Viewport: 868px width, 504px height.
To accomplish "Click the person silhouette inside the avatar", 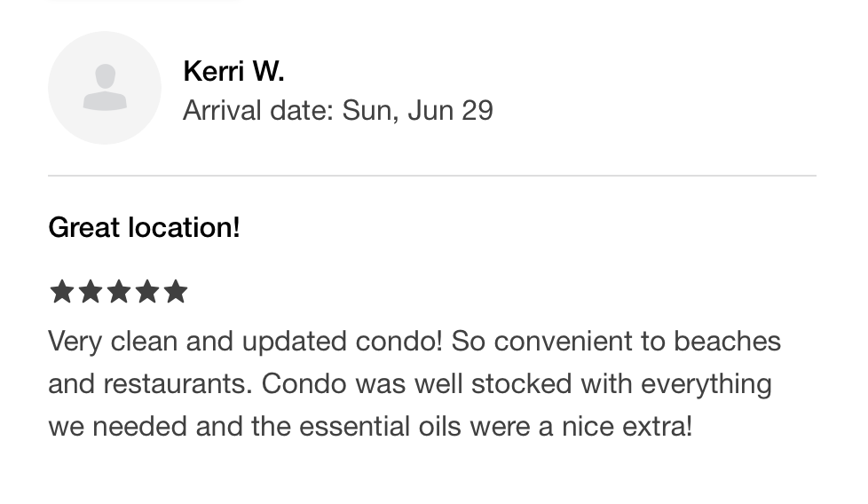I will click(x=105, y=88).
